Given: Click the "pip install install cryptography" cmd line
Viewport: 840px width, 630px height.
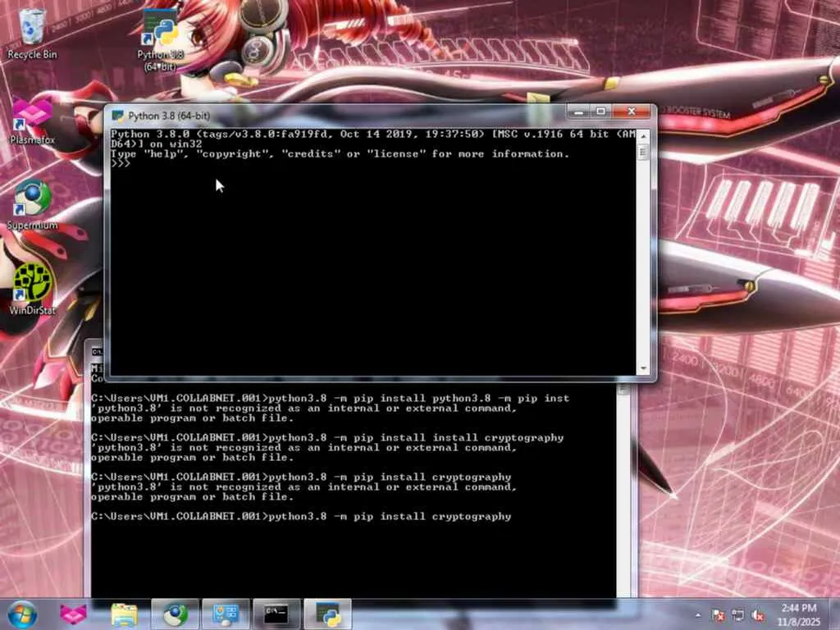Looking at the screenshot, I should click(327, 438).
